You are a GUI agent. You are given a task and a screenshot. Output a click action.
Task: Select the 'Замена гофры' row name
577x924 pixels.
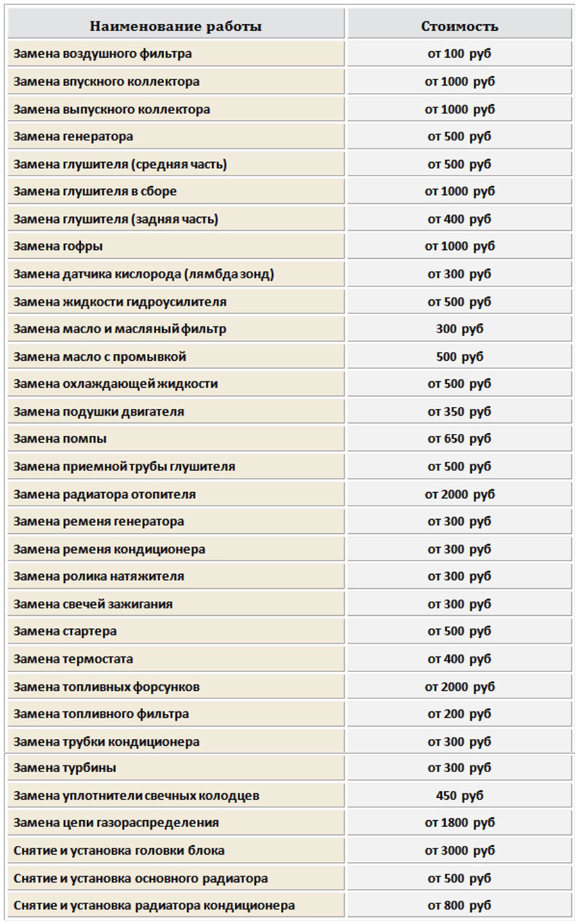(58, 246)
